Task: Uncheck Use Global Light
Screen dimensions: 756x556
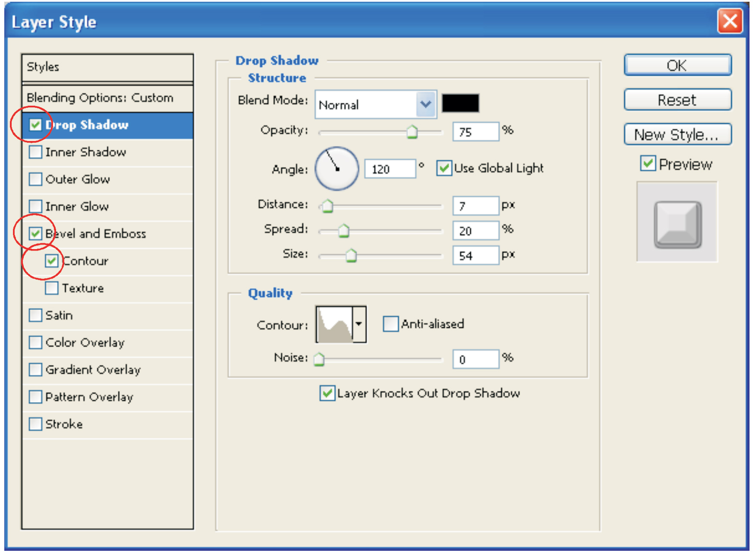Action: click(x=444, y=168)
